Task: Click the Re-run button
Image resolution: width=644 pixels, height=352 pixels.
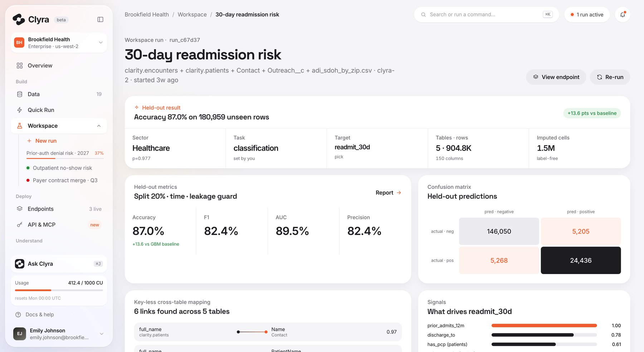Action: pos(610,77)
